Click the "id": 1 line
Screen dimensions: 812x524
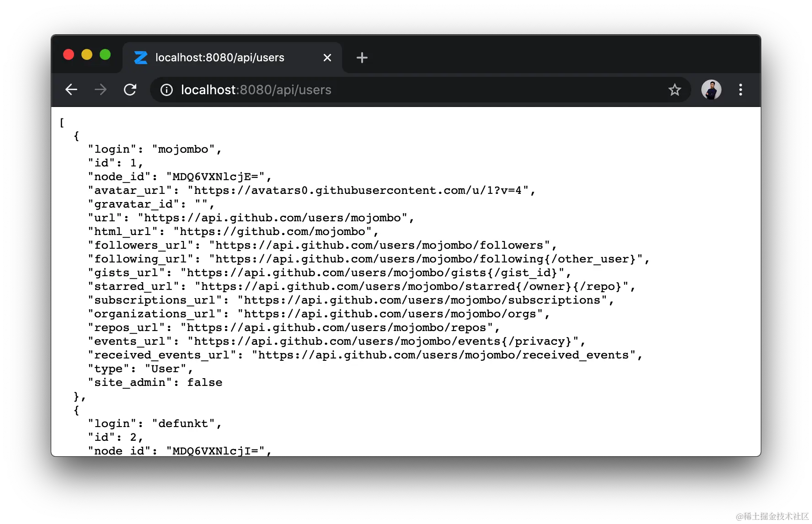116,163
